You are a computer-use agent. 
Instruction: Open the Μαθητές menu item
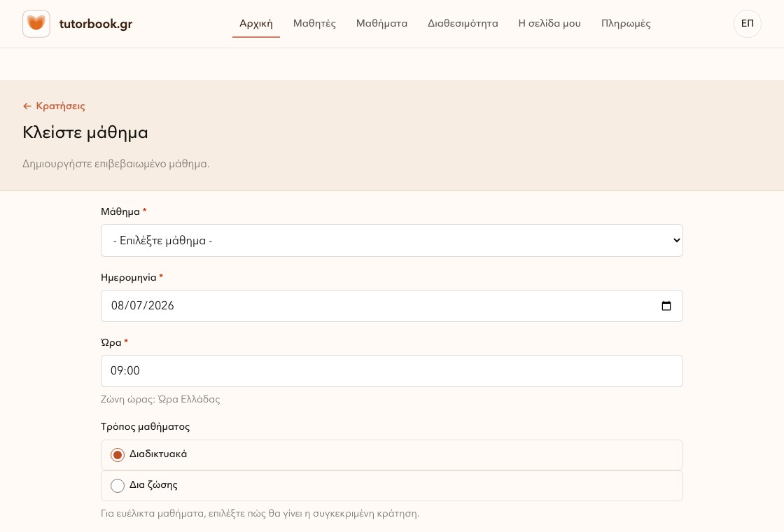[314, 24]
